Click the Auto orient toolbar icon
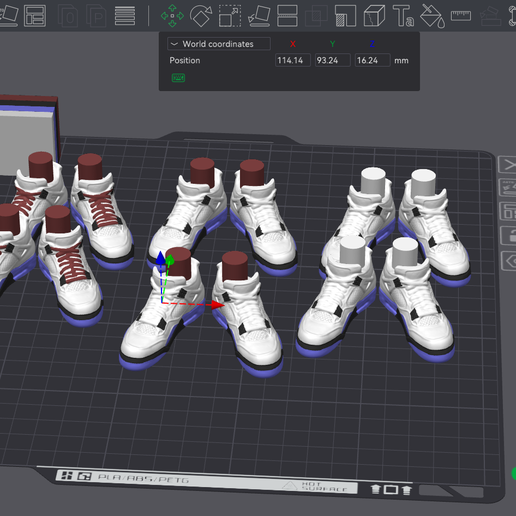 8,15
